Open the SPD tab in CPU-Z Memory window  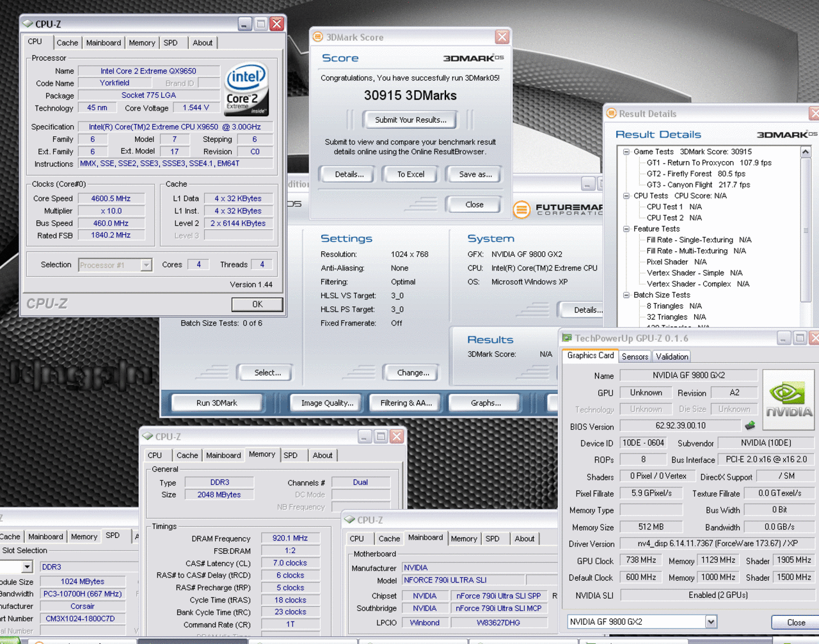pyautogui.click(x=290, y=455)
